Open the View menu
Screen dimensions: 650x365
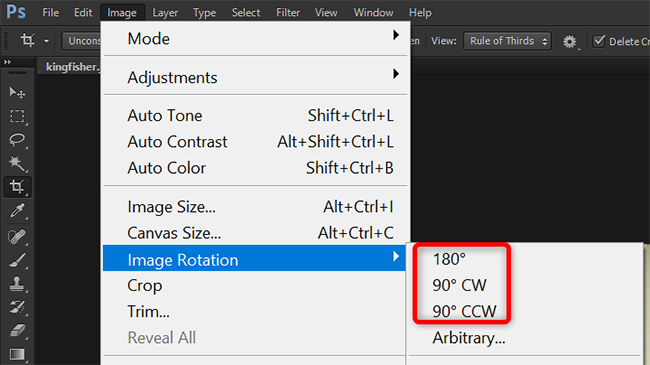pyautogui.click(x=326, y=13)
